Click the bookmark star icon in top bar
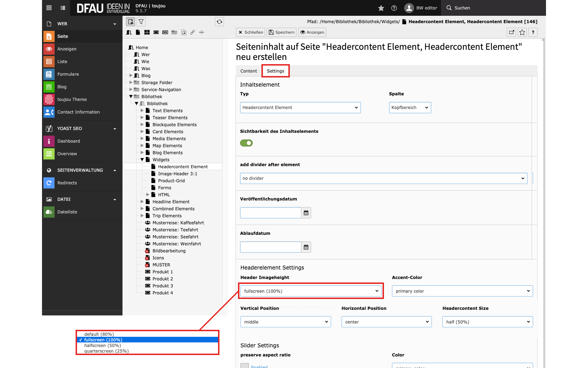This screenshot has height=368, width=588. tap(381, 8)
